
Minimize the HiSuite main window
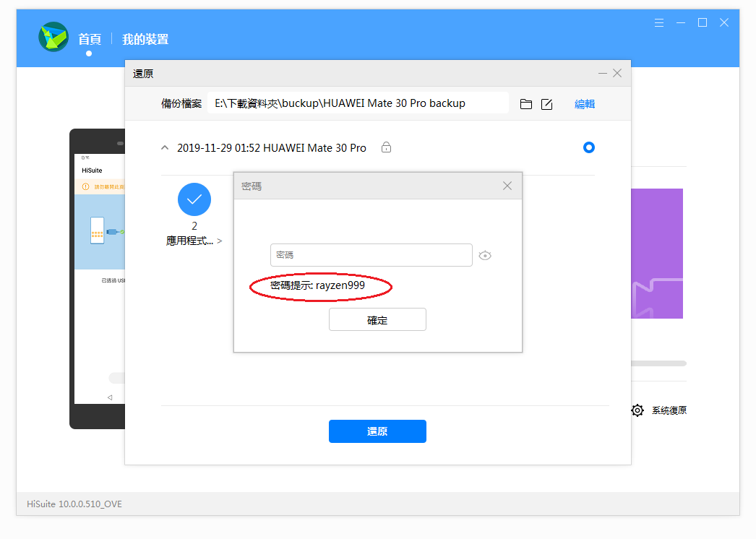(681, 22)
